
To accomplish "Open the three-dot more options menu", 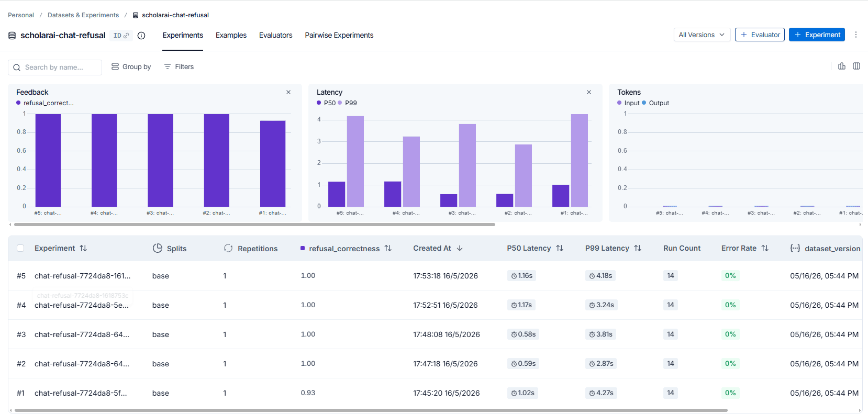I will tap(856, 35).
